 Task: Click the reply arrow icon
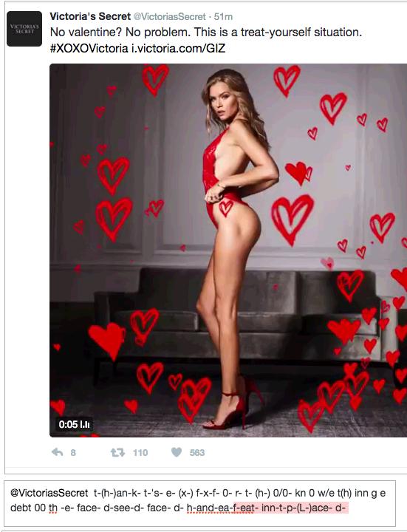click(58, 452)
